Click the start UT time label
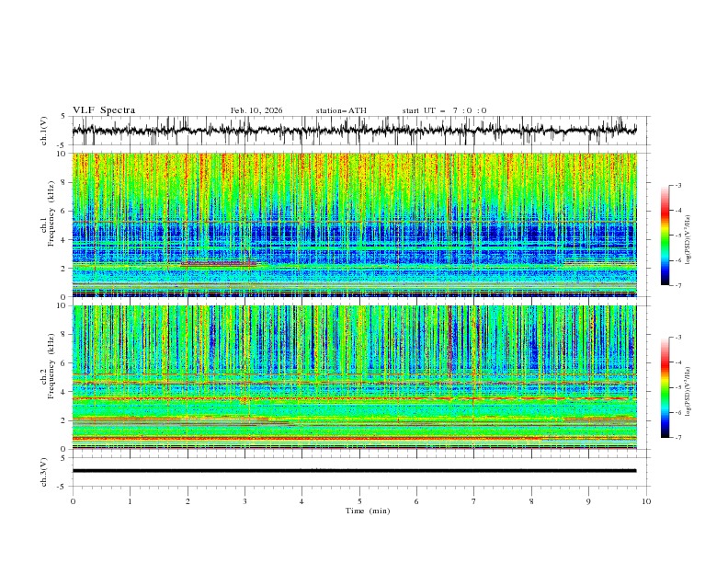The image size is (728, 563). 444,110
